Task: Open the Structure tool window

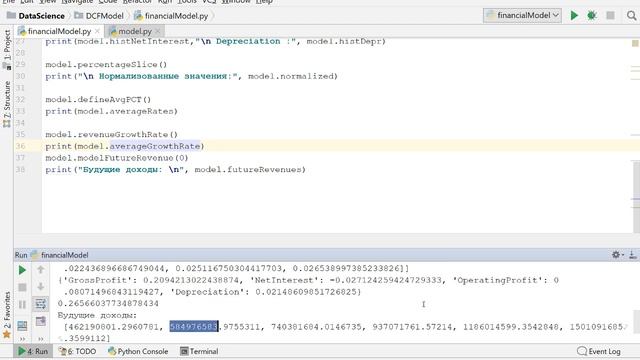Action: pyautogui.click(x=7, y=104)
